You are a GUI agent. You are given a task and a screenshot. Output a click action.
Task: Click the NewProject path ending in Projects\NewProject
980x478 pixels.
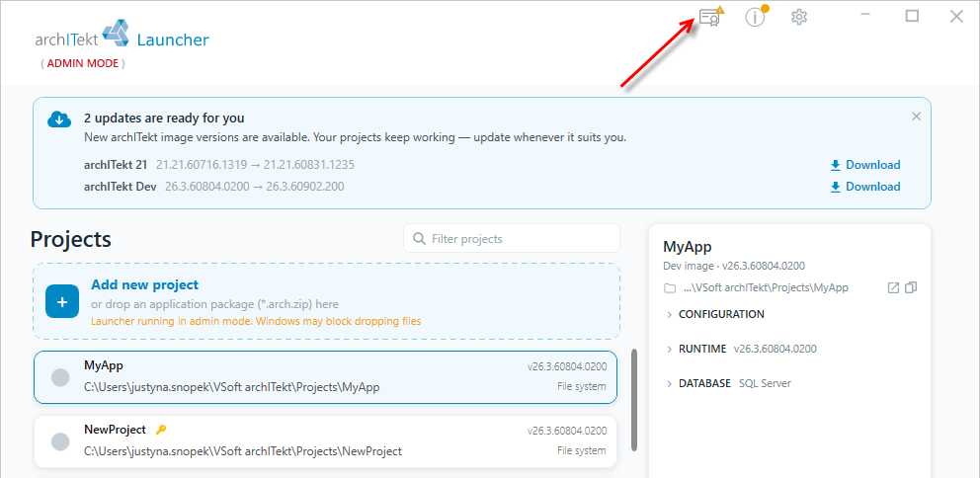(x=242, y=450)
